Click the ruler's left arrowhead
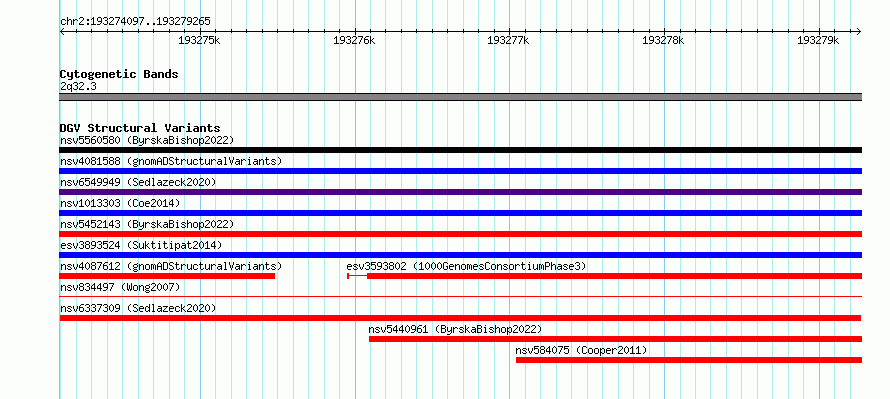 coord(62,32)
